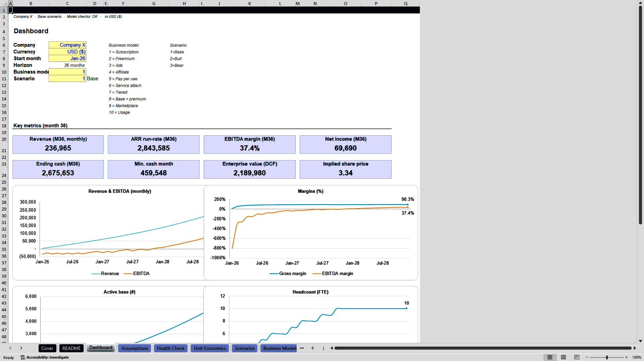This screenshot has height=361, width=644.
Task: Open the README sheet tab
Action: (71, 348)
